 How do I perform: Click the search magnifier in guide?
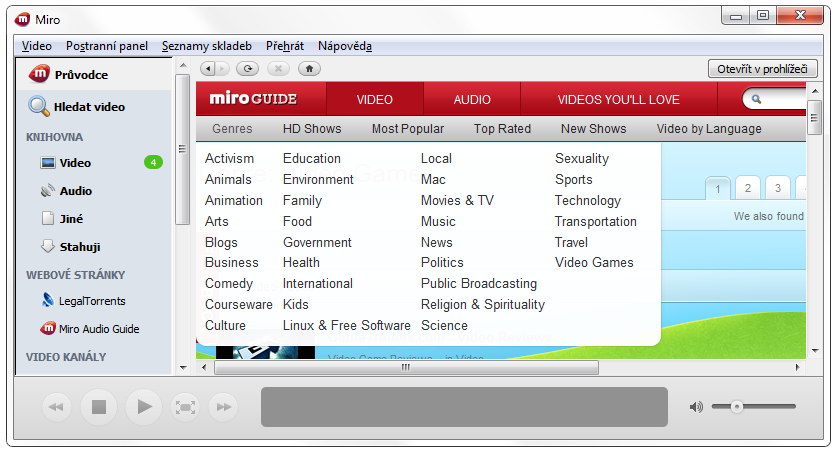(x=756, y=99)
